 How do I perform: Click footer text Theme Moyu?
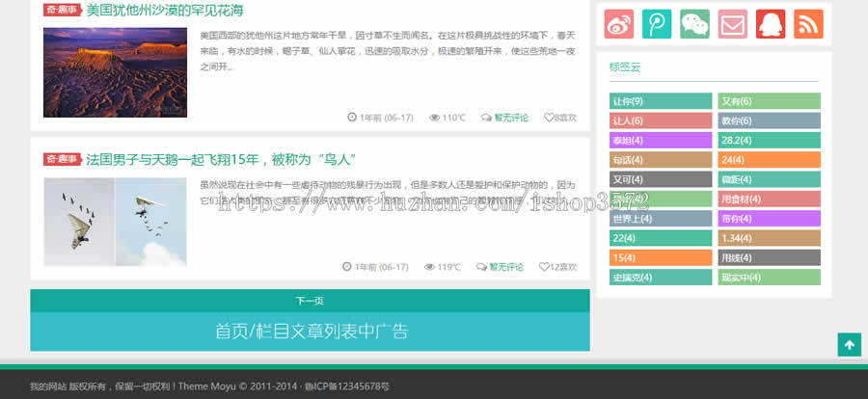(207, 386)
